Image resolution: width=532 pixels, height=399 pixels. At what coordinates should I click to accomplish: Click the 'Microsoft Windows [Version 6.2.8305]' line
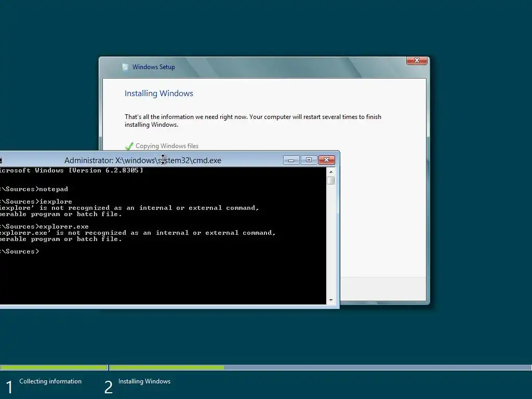click(71, 170)
